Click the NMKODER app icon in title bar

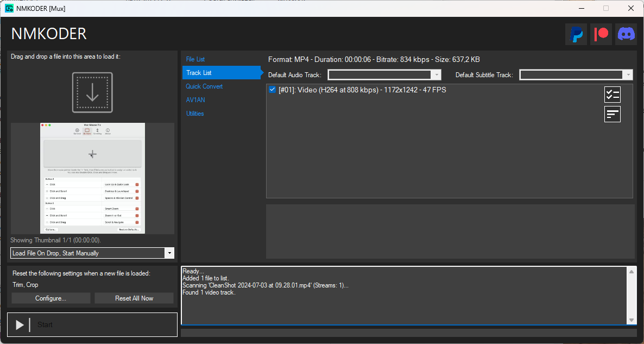point(9,8)
